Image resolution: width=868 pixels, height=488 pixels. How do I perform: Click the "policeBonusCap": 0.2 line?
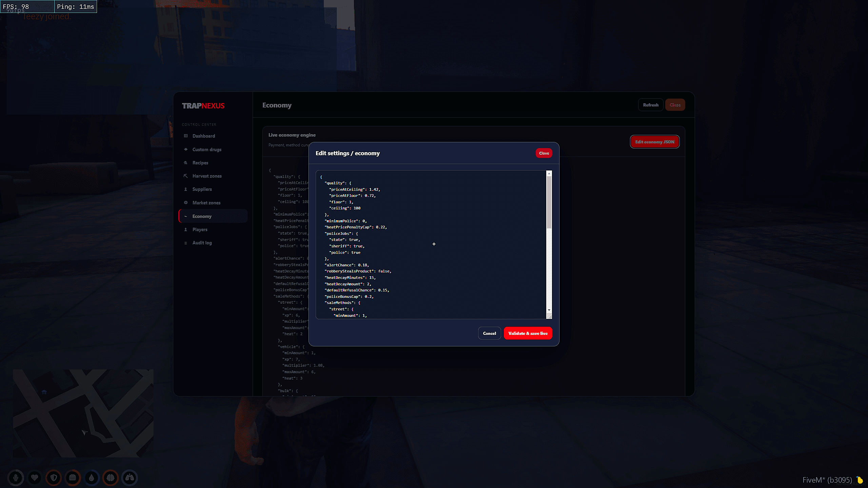349,297
